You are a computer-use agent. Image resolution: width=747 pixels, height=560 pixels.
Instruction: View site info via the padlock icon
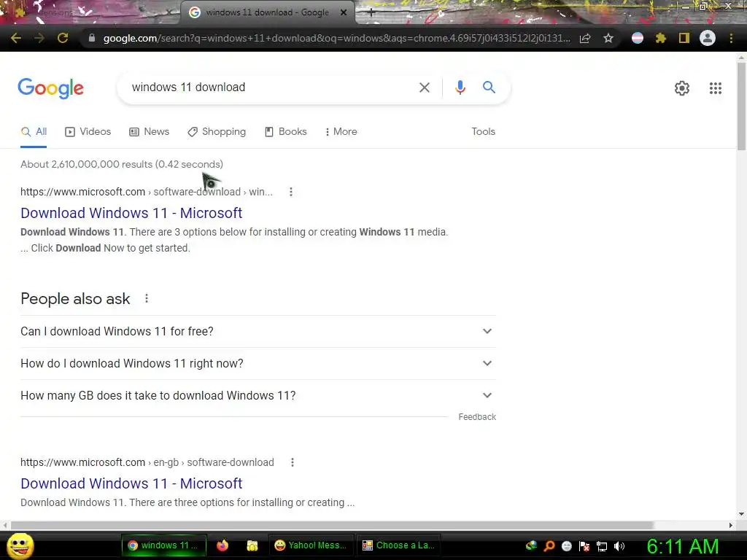[92, 38]
